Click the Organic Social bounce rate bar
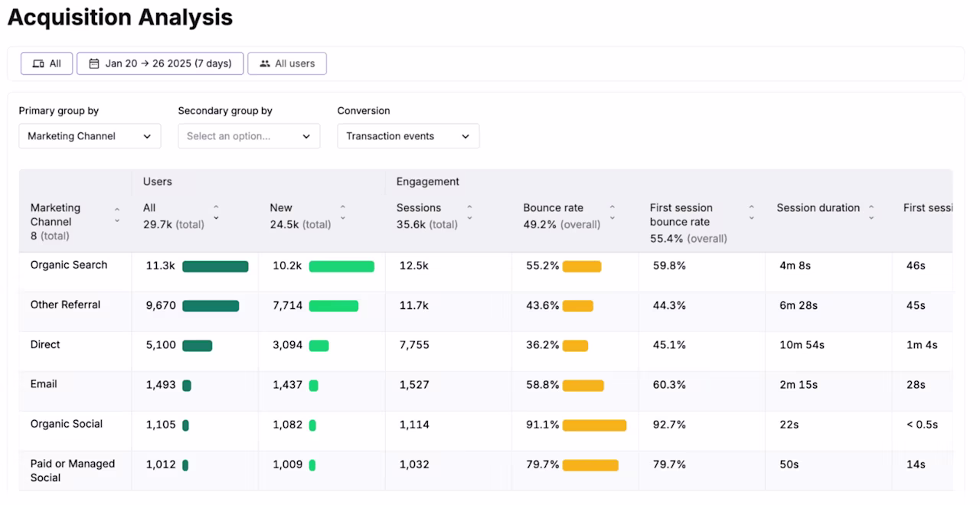Screen dimensions: 980x505 click(x=594, y=425)
